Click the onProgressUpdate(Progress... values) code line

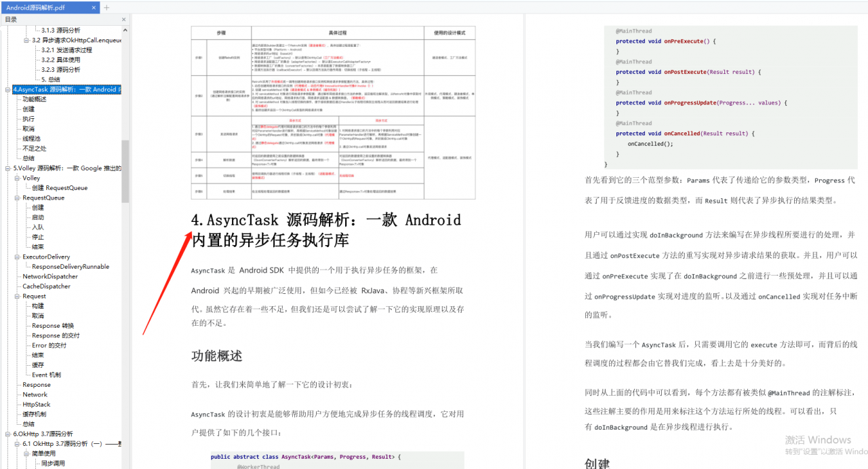[x=702, y=102]
